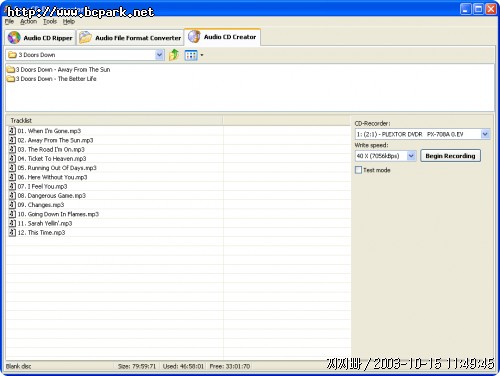Click the music file icon for track 04
This screenshot has width=500, height=376.
(x=12, y=158)
